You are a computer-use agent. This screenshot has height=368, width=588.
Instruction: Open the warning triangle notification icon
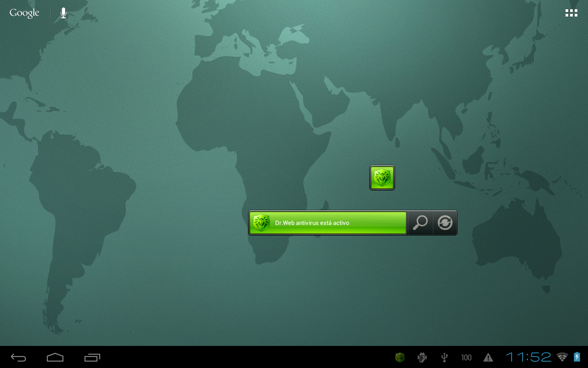(487, 357)
